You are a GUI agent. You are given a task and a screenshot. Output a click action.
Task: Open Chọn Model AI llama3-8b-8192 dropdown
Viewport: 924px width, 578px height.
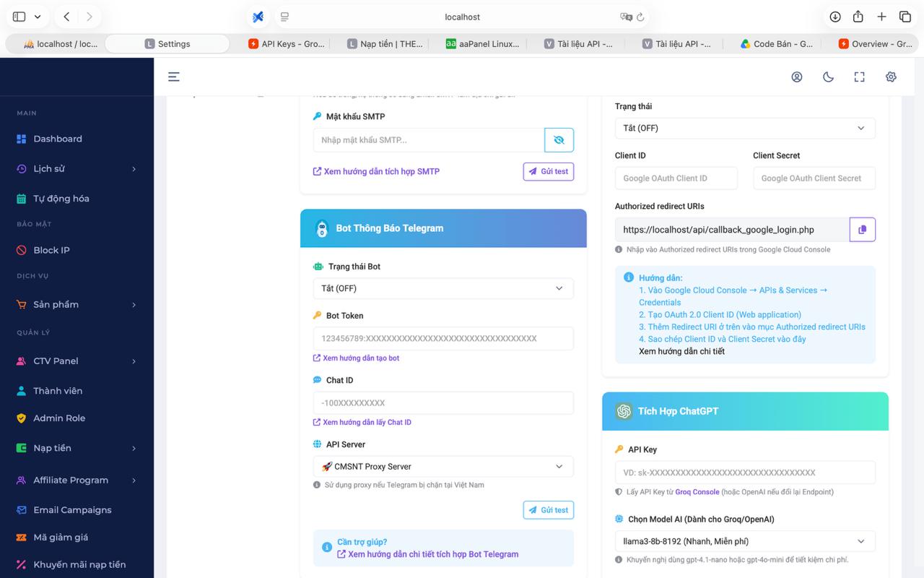(745, 541)
